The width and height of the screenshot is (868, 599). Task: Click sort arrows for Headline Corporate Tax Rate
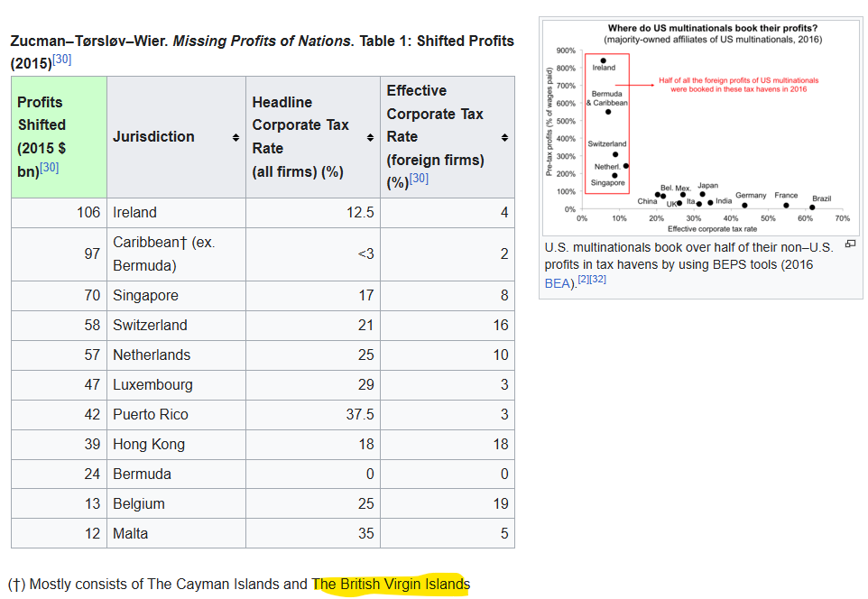click(370, 137)
